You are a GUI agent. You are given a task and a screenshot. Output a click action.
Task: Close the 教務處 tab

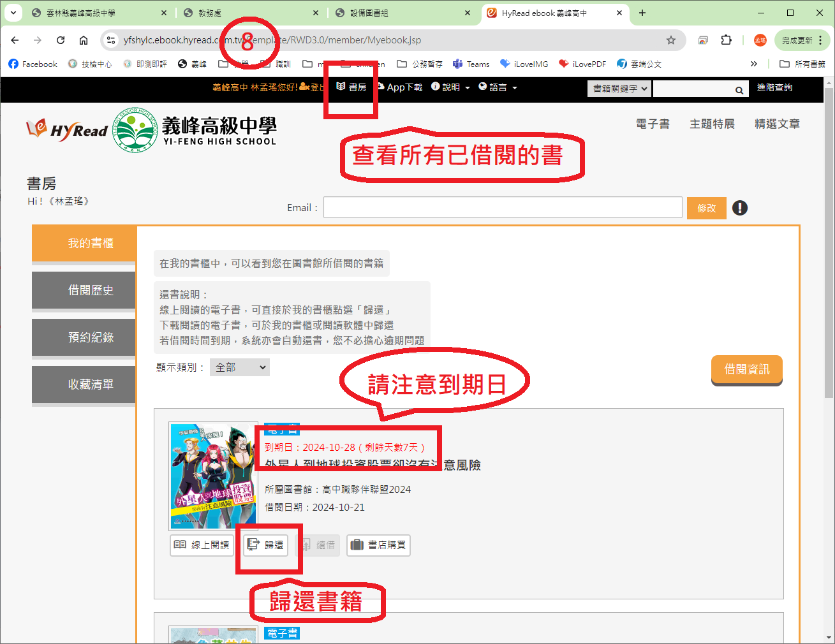pyautogui.click(x=316, y=13)
